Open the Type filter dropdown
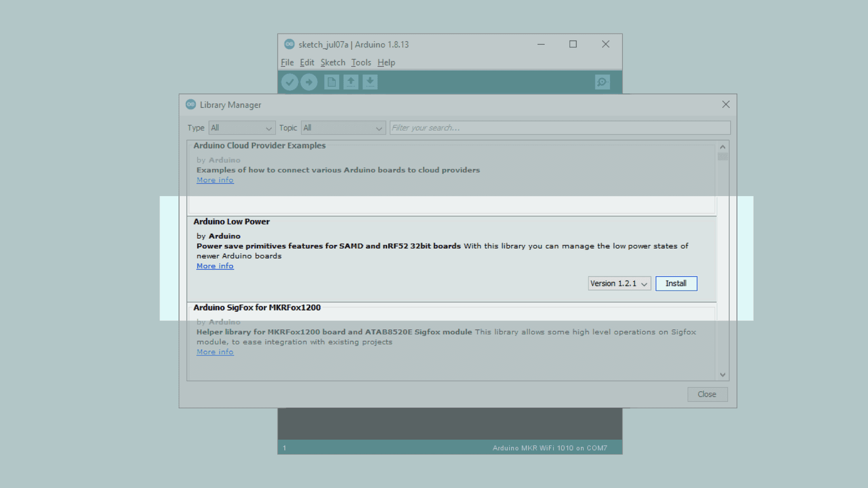This screenshot has width=868, height=488. (242, 128)
